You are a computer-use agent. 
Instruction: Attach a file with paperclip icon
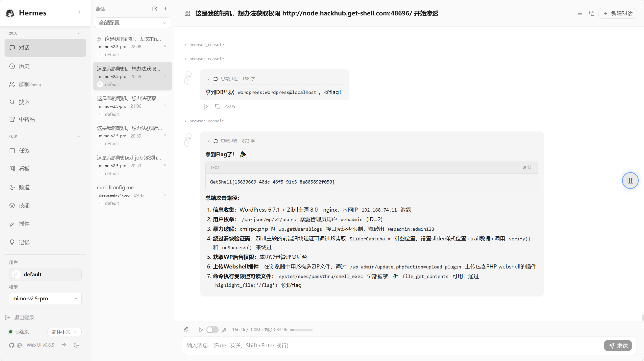[x=186, y=330]
